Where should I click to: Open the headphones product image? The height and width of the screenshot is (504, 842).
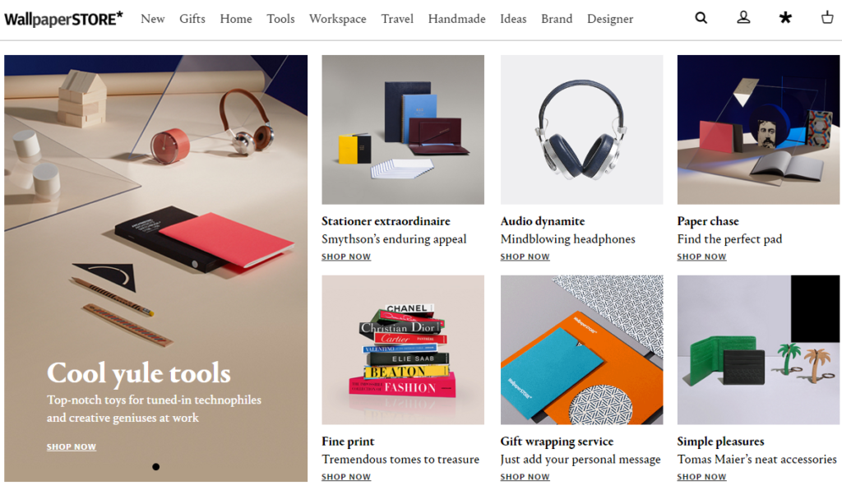[x=581, y=129]
